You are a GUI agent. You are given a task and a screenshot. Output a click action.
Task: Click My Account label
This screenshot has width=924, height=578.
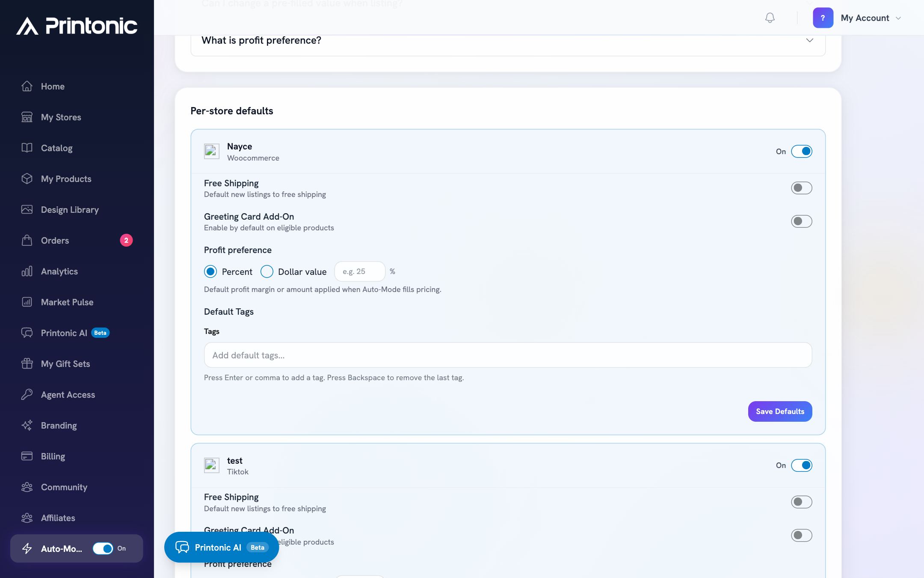865,18
